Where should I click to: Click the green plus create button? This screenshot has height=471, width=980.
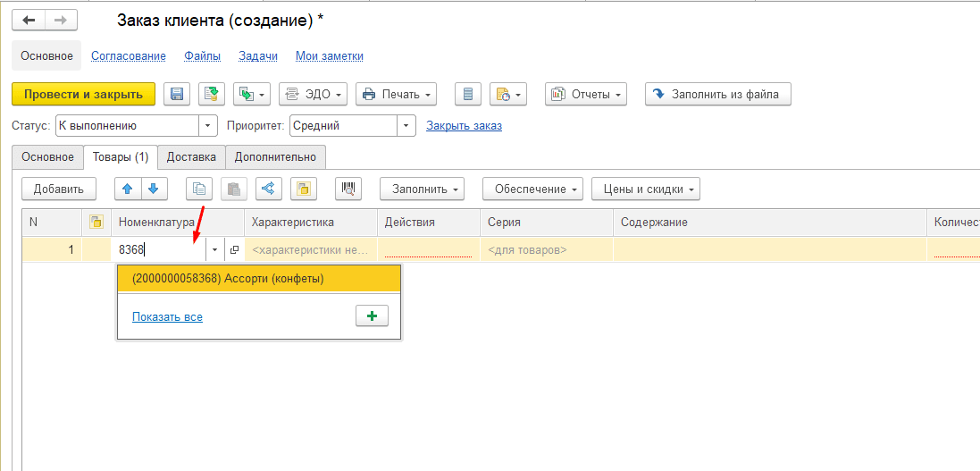pos(372,316)
